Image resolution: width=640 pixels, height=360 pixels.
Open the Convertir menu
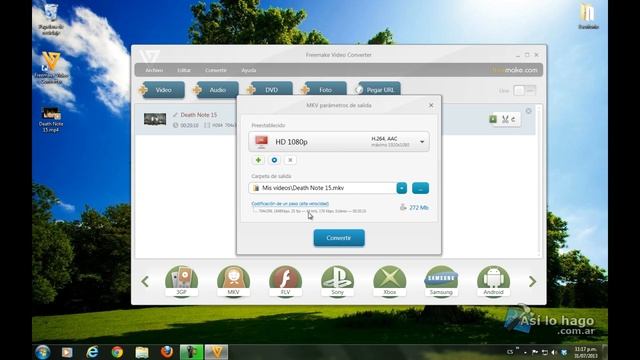click(x=216, y=70)
